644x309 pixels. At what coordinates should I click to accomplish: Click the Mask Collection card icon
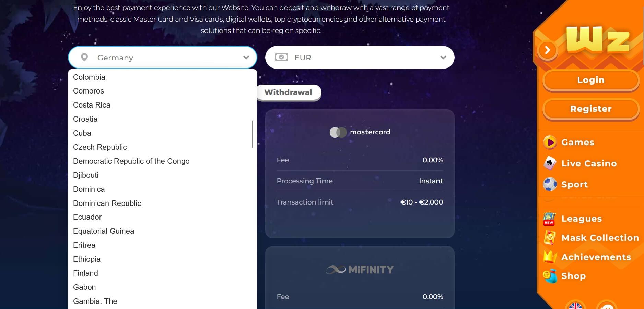click(550, 238)
